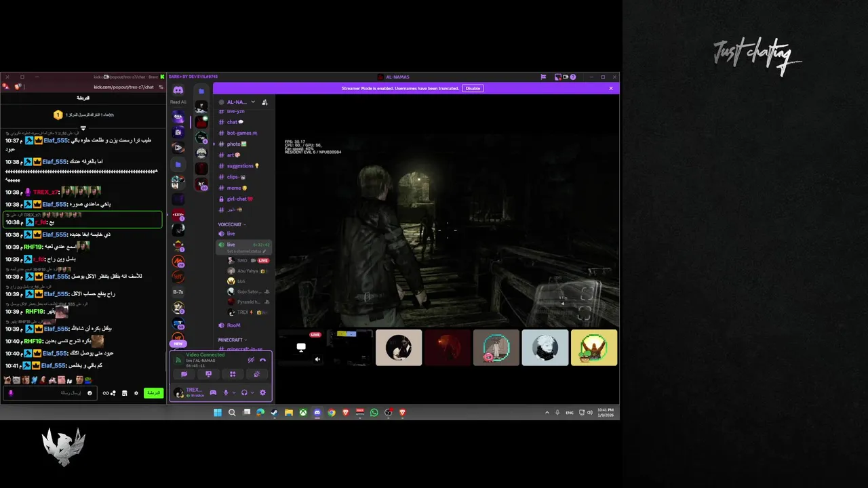
Task: Open Discord user settings gear
Action: [262, 392]
